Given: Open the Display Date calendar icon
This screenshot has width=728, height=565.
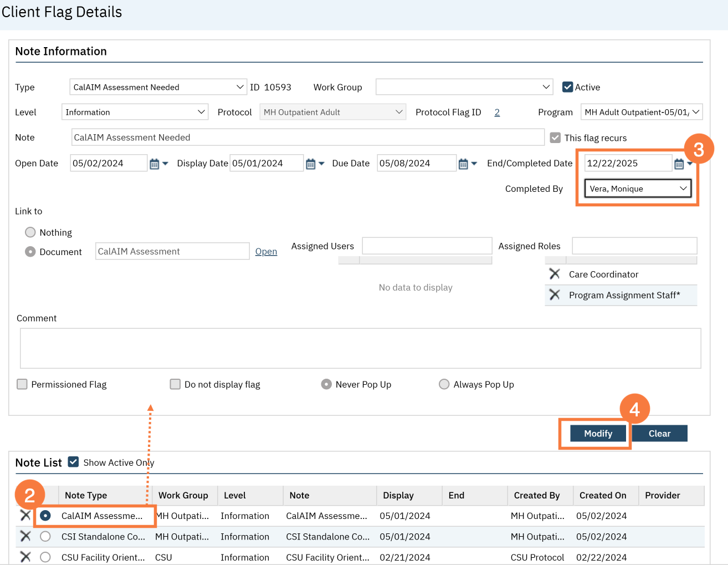Looking at the screenshot, I should click(x=311, y=164).
